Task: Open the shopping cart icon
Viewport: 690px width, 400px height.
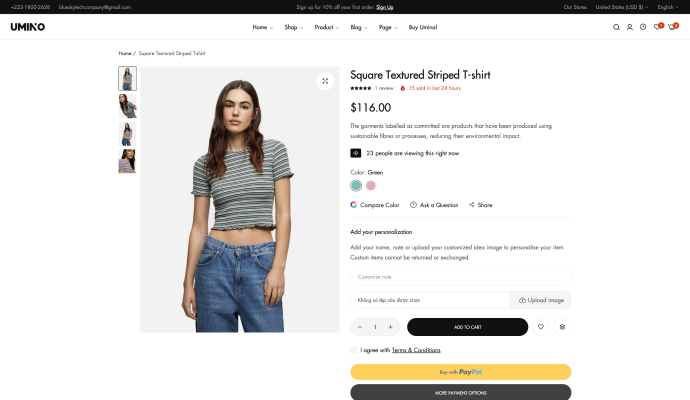Action: coord(672,27)
